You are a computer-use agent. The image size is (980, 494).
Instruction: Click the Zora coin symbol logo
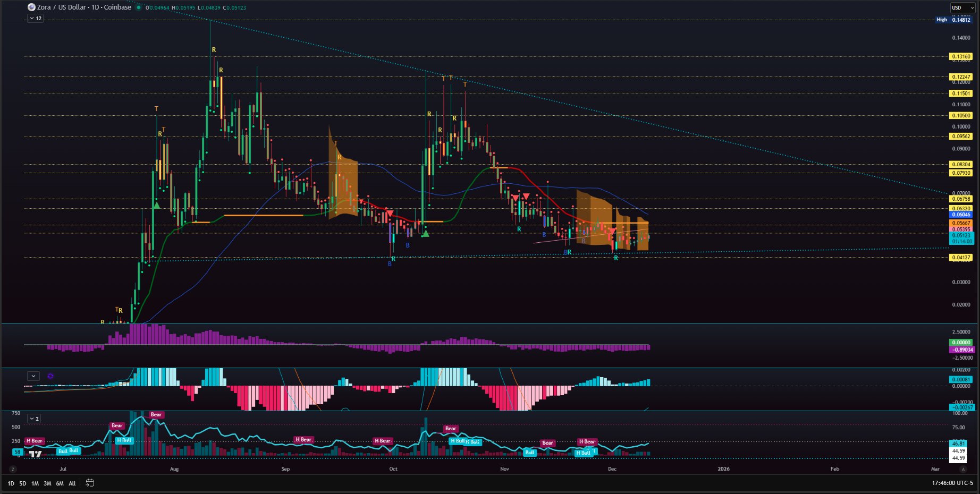click(31, 7)
